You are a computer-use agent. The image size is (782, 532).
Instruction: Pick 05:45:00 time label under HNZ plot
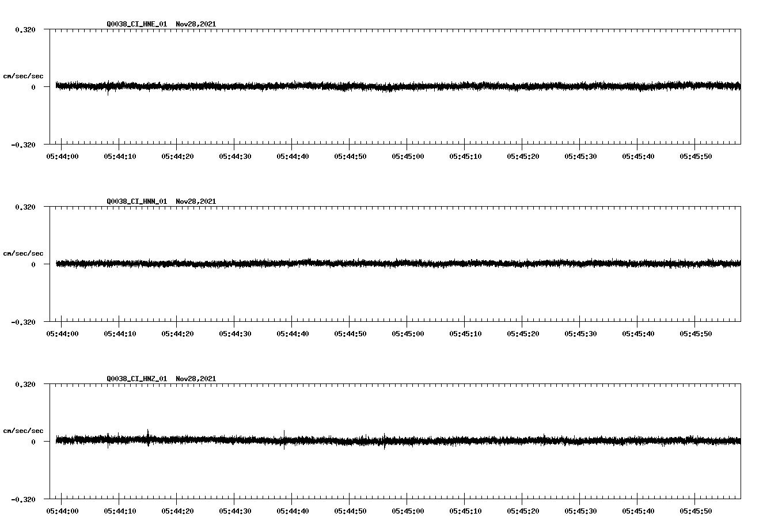point(408,511)
